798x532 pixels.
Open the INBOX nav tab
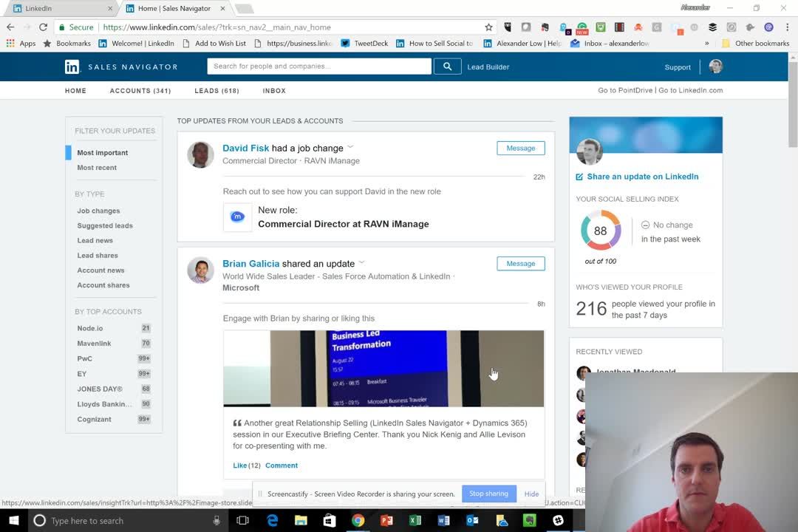(x=274, y=91)
